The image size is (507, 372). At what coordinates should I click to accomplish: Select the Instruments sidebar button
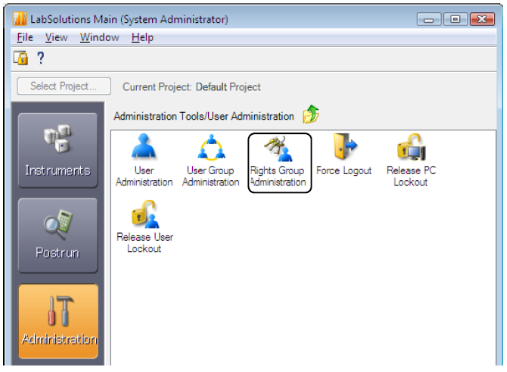pos(58,150)
